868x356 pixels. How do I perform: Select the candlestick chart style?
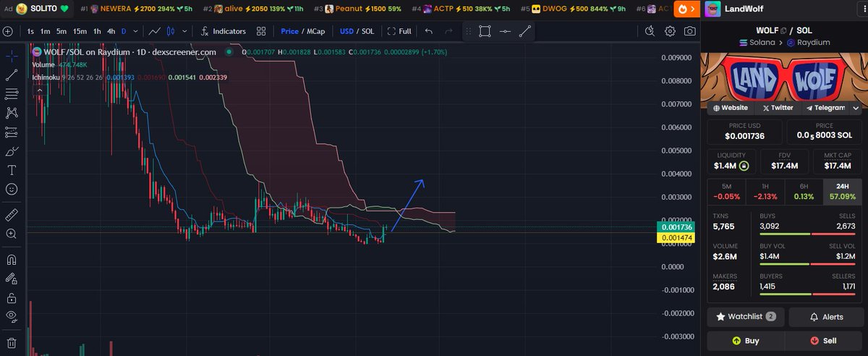pyautogui.click(x=171, y=31)
